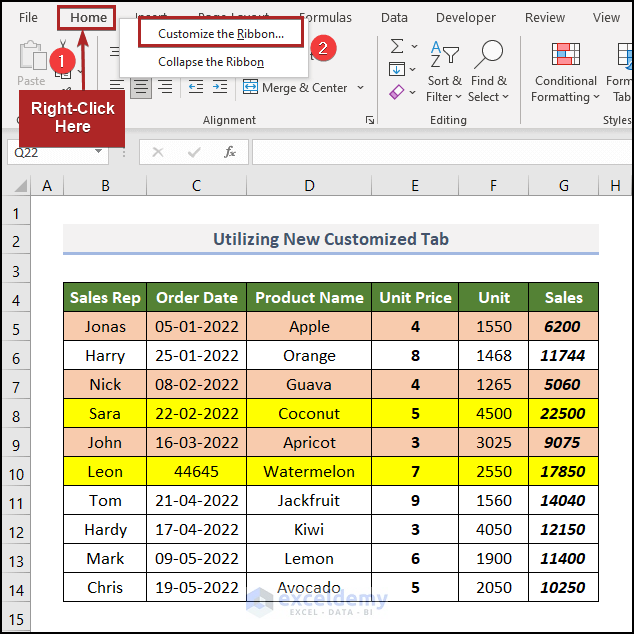Choose Customize the Ribbon from context menu

tap(220, 33)
